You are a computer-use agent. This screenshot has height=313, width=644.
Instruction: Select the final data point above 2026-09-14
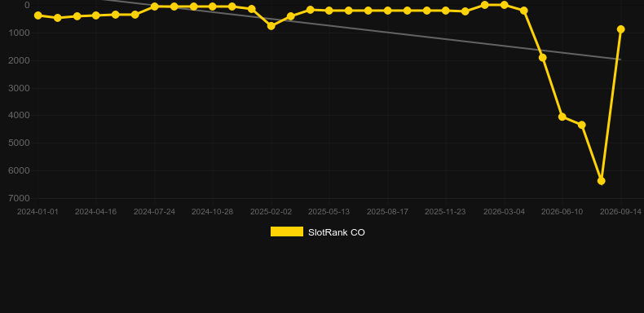[x=621, y=29]
